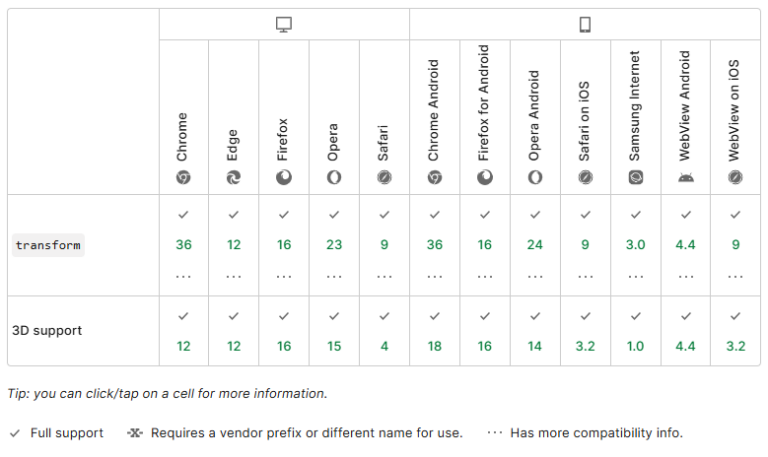768x457 pixels.
Task: Open 3D support Chrome 12 cell
Action: coord(184,331)
